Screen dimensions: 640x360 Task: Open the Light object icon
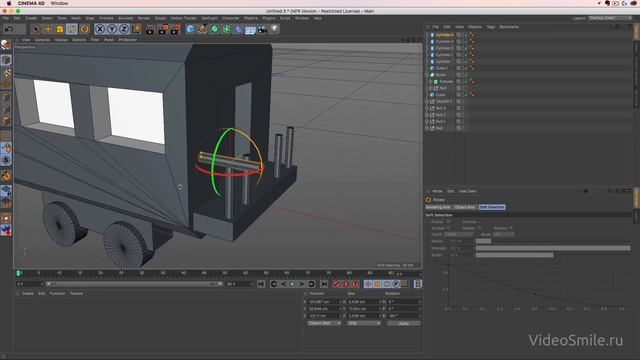274,29
